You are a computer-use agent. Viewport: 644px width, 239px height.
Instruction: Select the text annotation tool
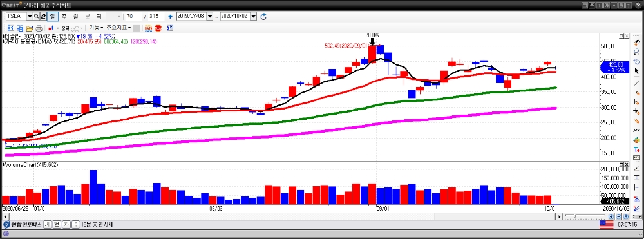click(637, 149)
